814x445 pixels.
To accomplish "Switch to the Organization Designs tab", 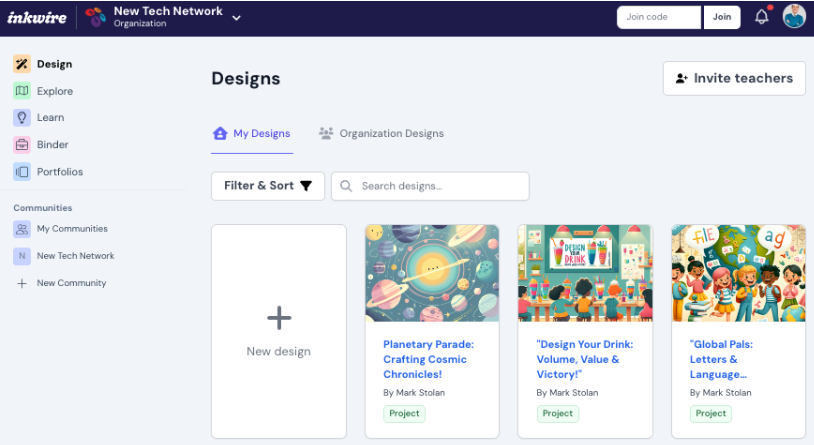I will pos(381,134).
